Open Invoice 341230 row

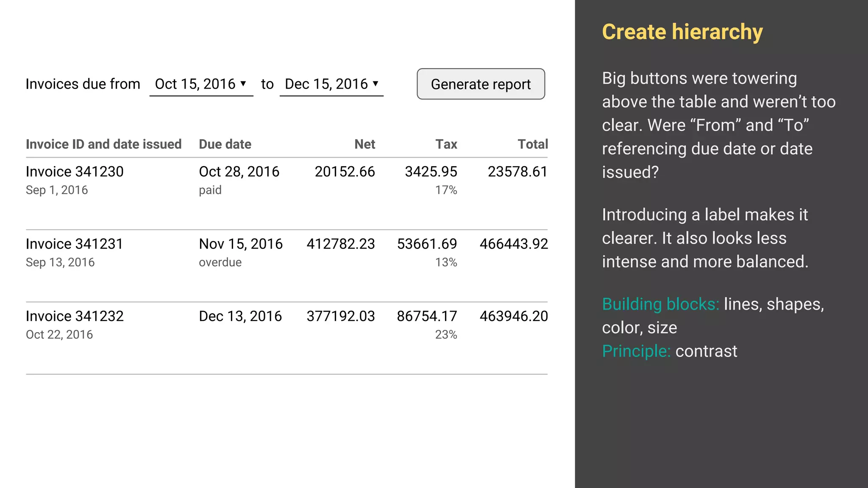75,172
